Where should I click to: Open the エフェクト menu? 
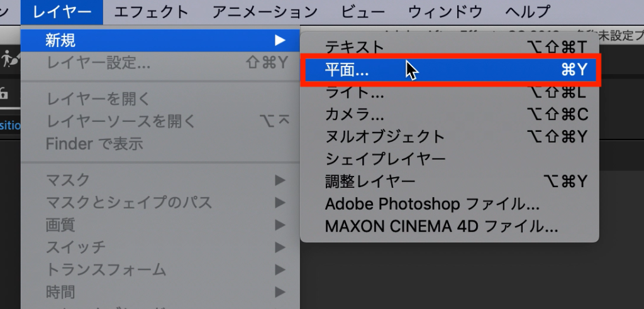tap(152, 12)
